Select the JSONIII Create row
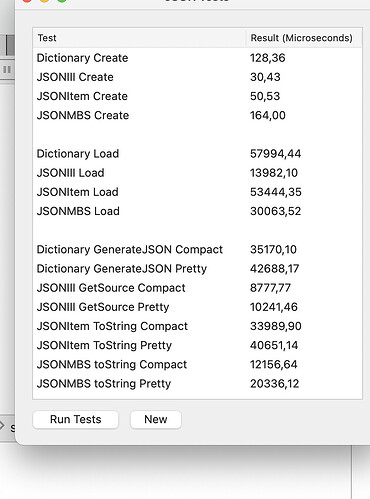 [x=197, y=77]
